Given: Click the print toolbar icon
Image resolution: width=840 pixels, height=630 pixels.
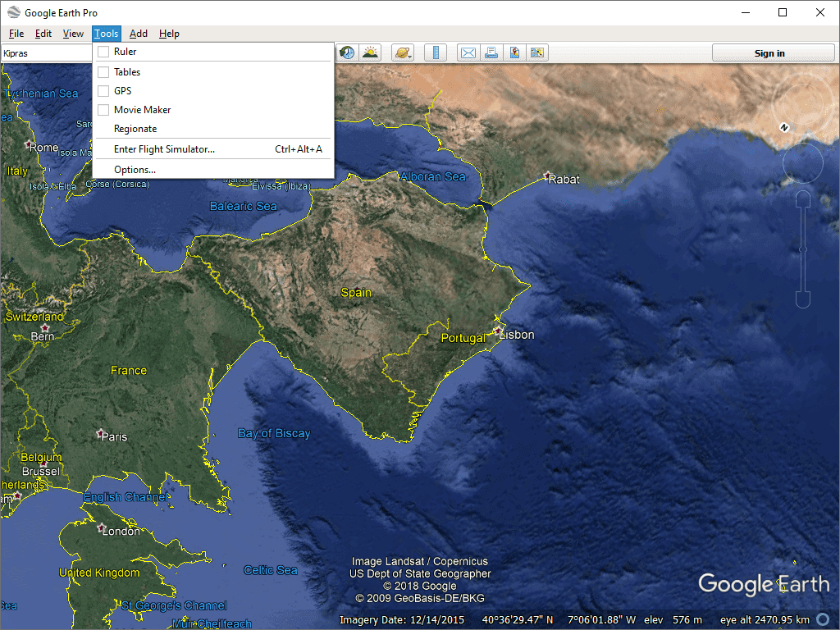Looking at the screenshot, I should (491, 52).
